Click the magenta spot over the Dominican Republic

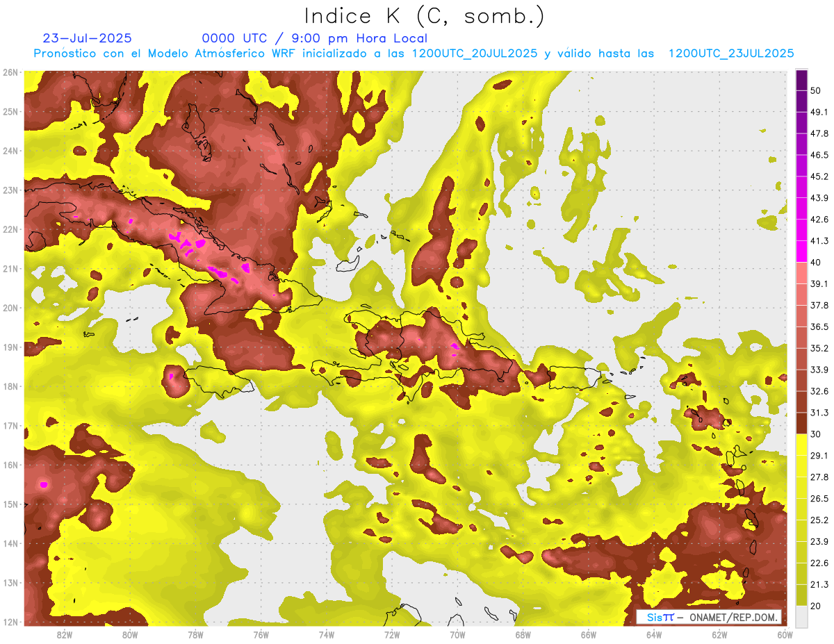point(455,346)
